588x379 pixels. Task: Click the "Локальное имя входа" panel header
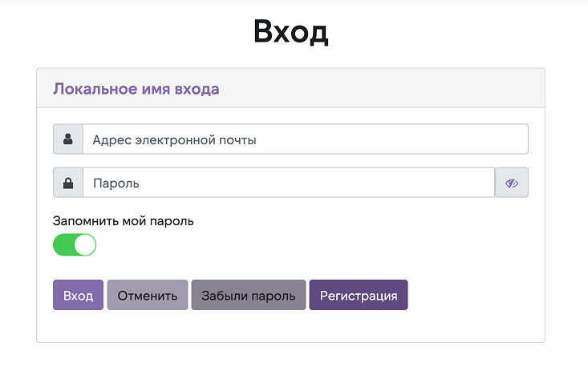[136, 89]
